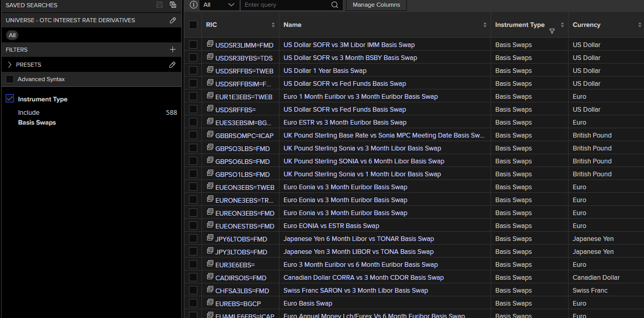Sort by the Currency column arrows

640,25
